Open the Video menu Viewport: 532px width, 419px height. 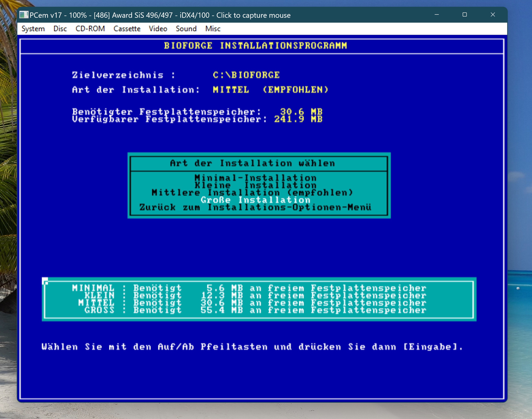[158, 29]
